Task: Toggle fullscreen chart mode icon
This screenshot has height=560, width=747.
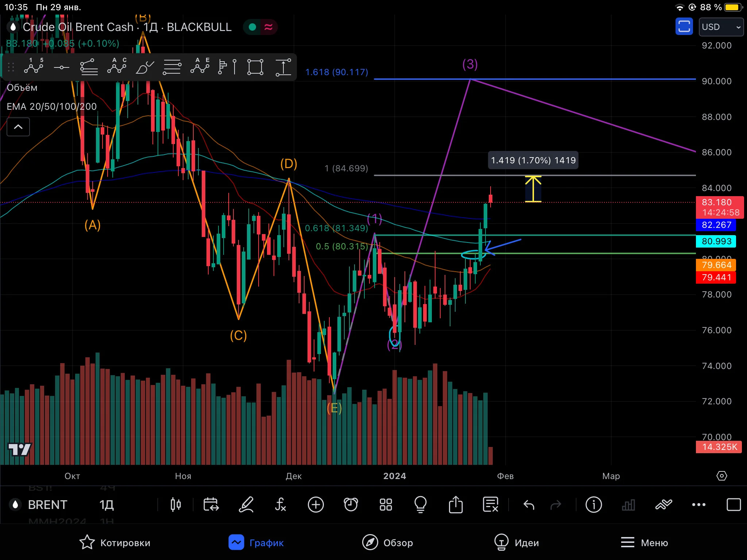Action: [x=734, y=505]
